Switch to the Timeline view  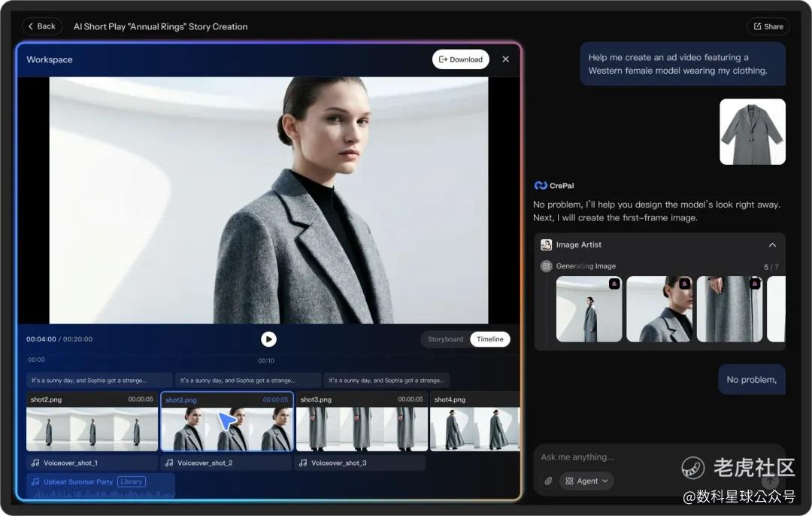[x=490, y=339]
